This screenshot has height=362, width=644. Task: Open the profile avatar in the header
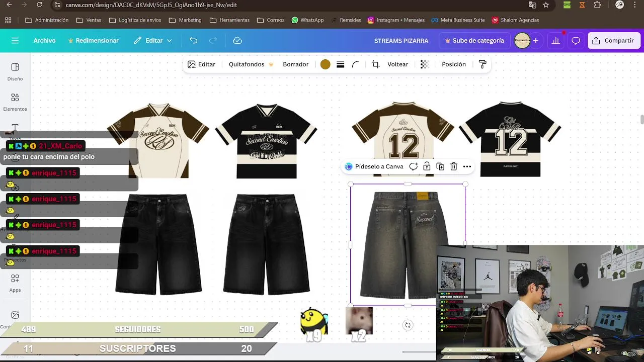522,41
